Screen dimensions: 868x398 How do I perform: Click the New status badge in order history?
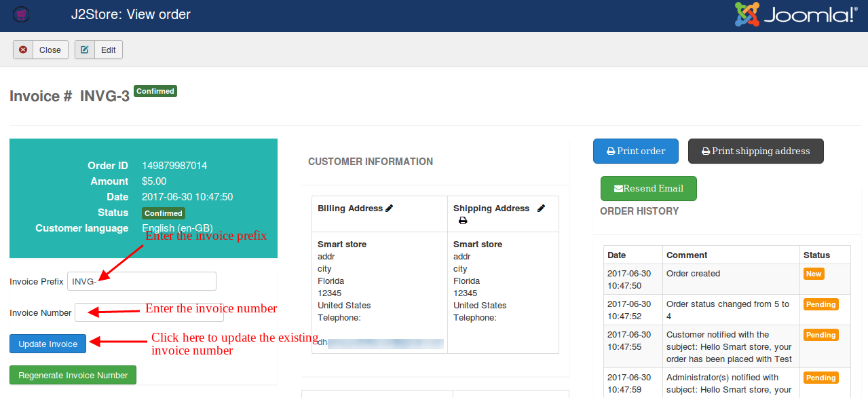(x=814, y=274)
